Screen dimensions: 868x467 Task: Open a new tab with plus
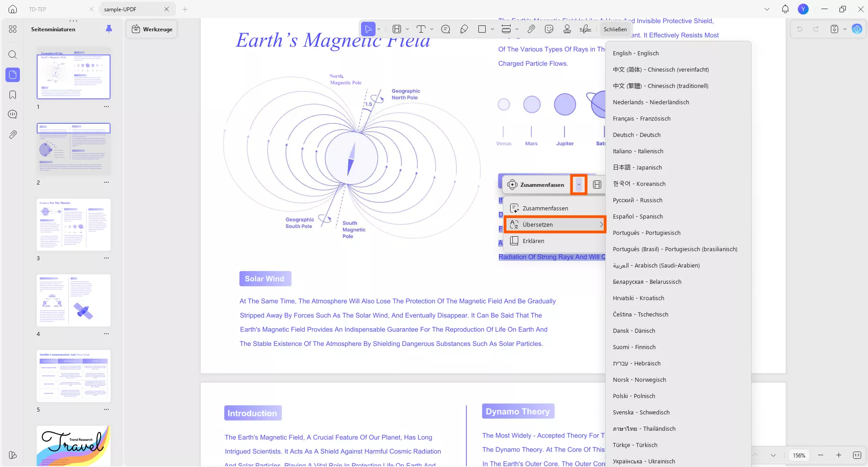[185, 9]
